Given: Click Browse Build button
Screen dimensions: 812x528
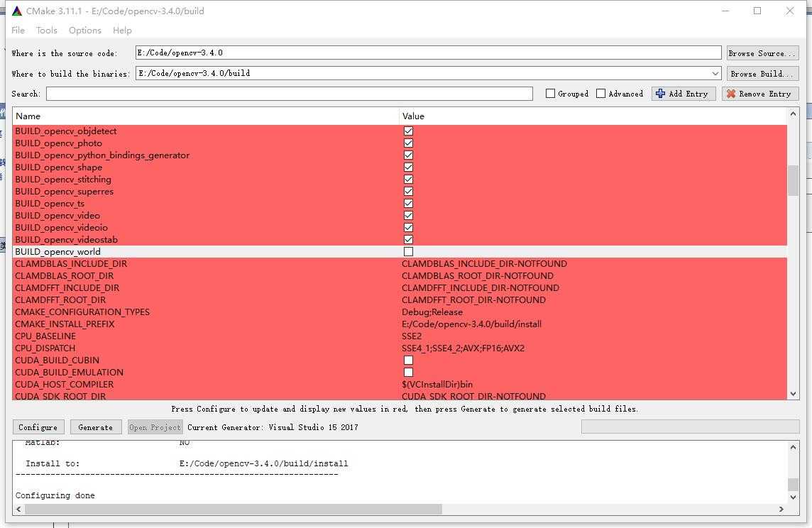Looking at the screenshot, I should 762,74.
